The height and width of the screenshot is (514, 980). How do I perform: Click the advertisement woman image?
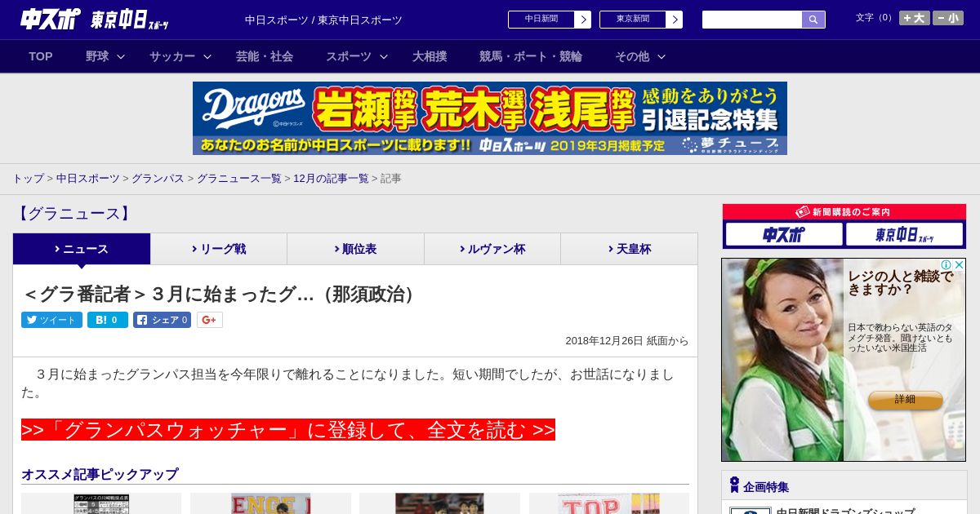(782, 360)
